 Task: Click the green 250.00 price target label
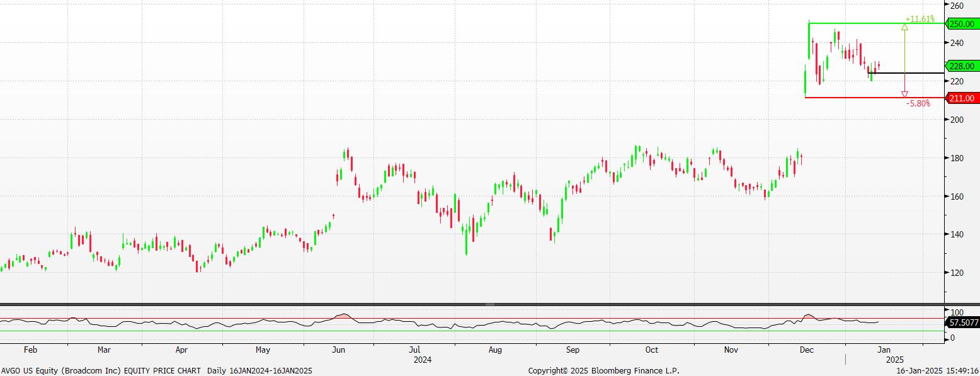pos(962,23)
